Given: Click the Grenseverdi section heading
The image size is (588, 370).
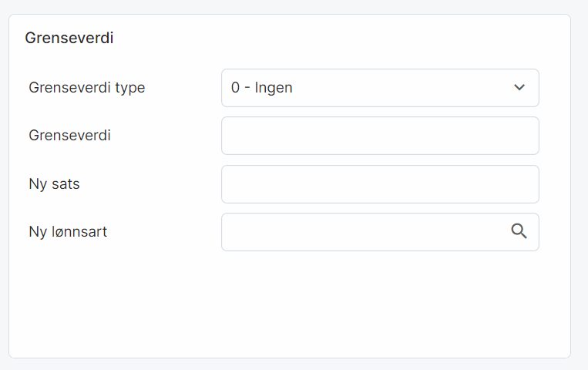Looking at the screenshot, I should 69,38.
